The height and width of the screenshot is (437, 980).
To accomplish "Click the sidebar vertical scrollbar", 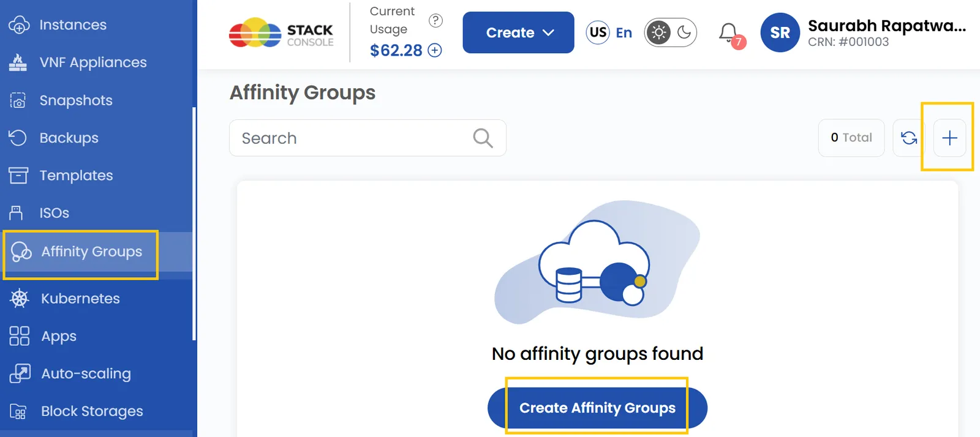I will [x=194, y=223].
